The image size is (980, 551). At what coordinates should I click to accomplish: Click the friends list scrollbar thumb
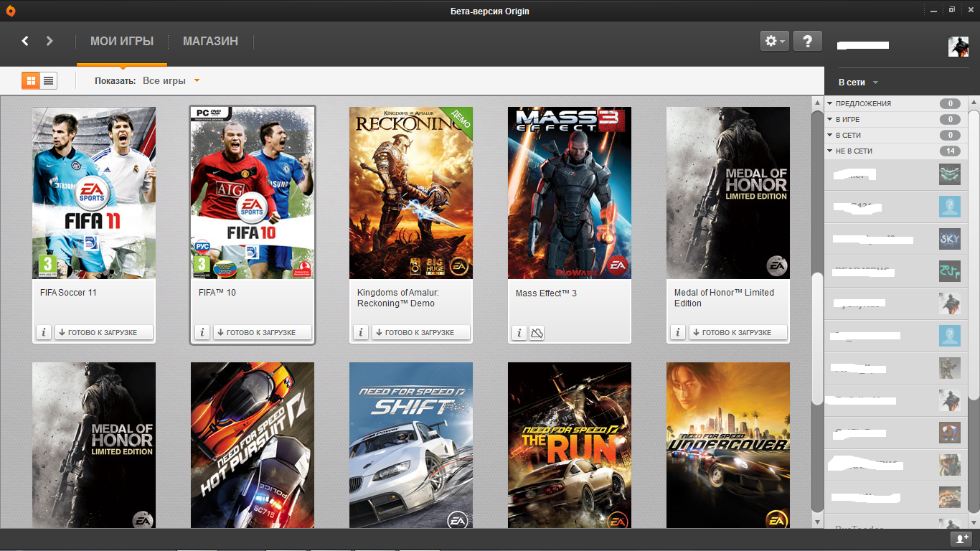coord(974,255)
